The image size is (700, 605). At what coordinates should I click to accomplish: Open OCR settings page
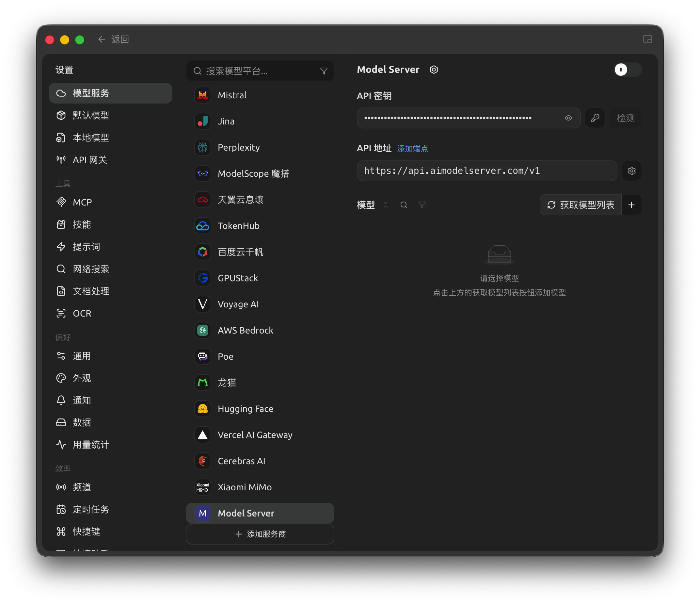(x=110, y=313)
